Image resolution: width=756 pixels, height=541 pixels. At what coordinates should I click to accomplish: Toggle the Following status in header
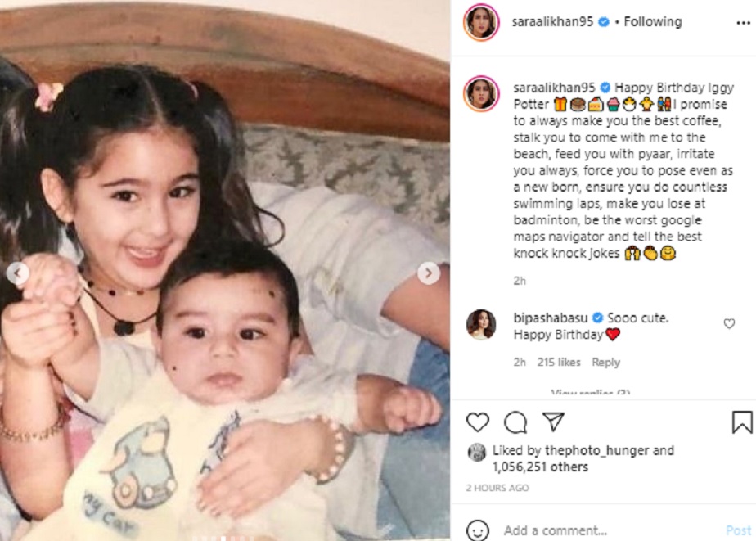click(652, 22)
